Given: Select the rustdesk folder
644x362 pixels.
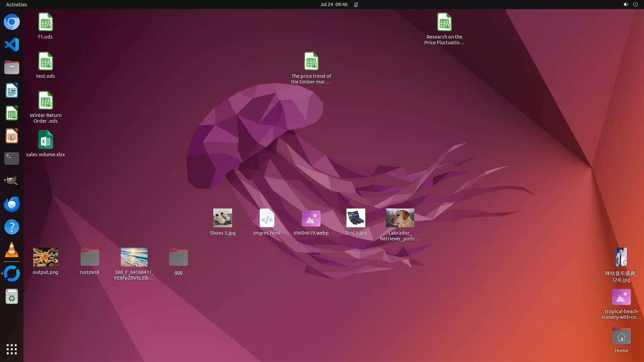Looking at the screenshot, I should pyautogui.click(x=90, y=257).
